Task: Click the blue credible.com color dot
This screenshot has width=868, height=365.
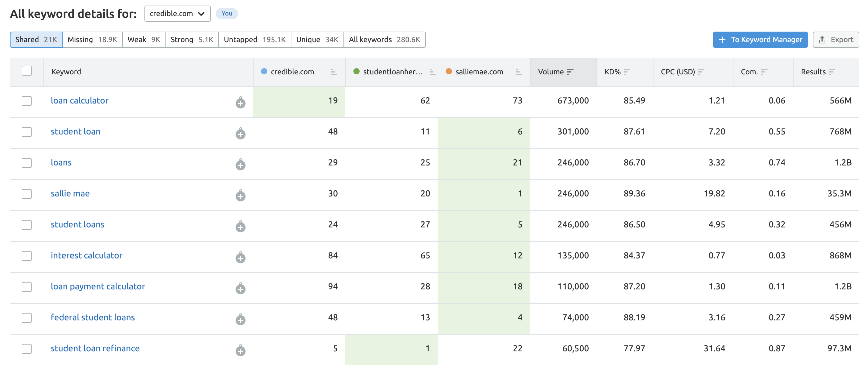Action: pos(264,71)
